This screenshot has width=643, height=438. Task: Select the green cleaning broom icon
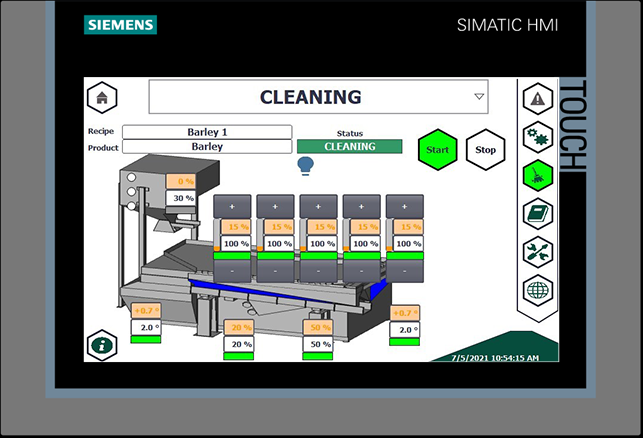coord(538,176)
